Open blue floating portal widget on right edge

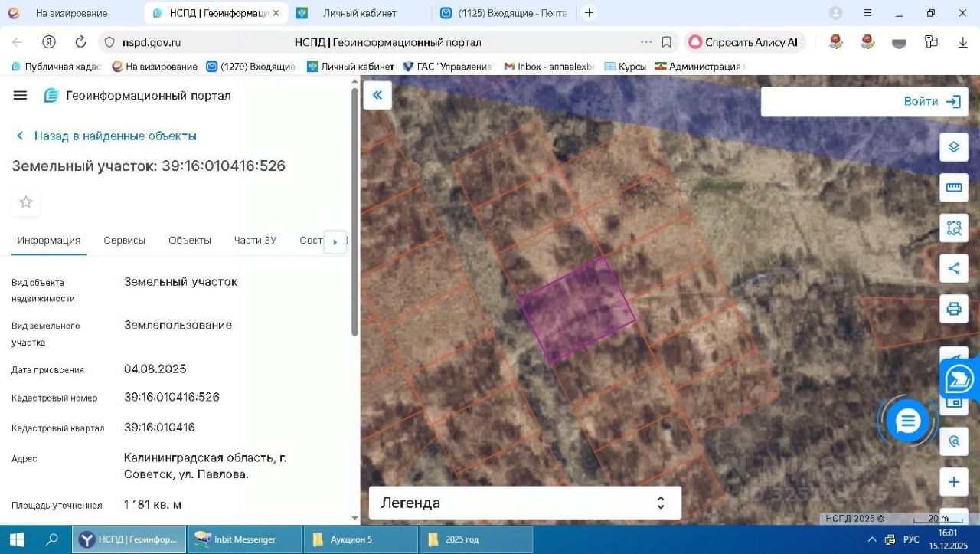(960, 379)
